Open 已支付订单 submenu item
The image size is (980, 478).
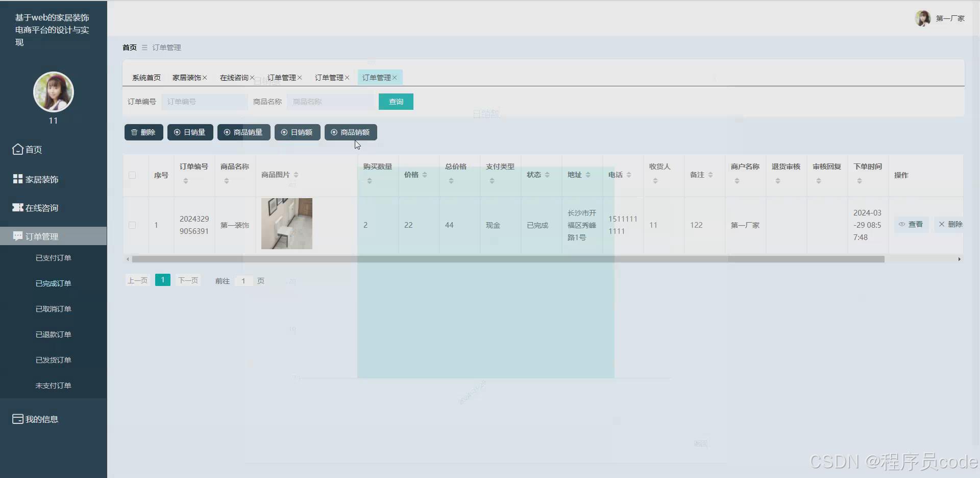click(53, 258)
